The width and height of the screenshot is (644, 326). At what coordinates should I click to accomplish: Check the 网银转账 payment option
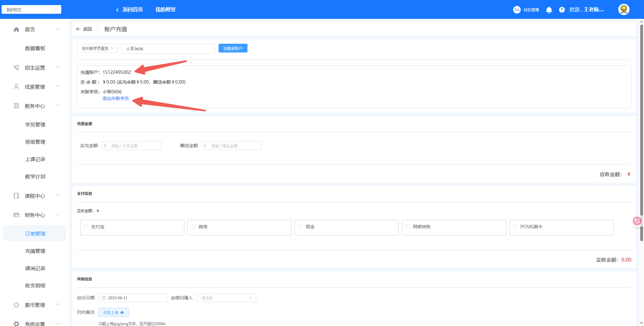click(408, 227)
